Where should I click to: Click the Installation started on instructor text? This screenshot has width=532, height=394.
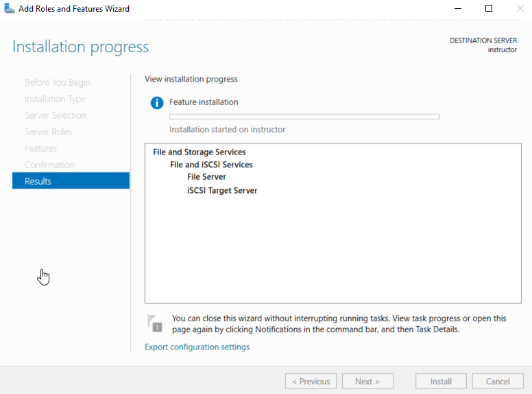pos(228,130)
